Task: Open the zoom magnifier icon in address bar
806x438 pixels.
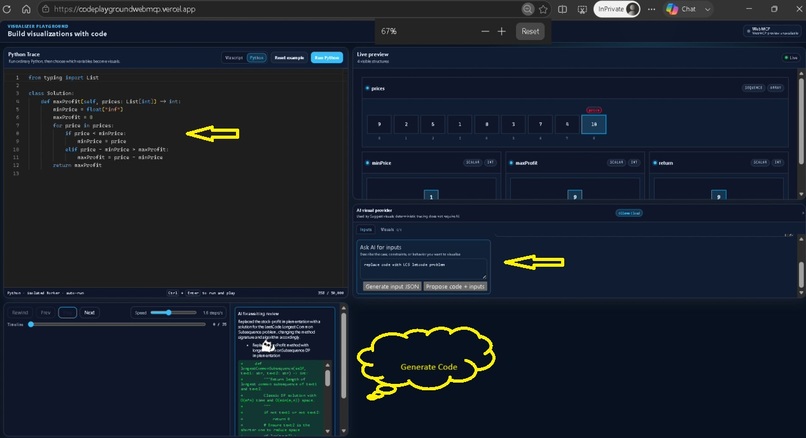Action: click(x=527, y=9)
